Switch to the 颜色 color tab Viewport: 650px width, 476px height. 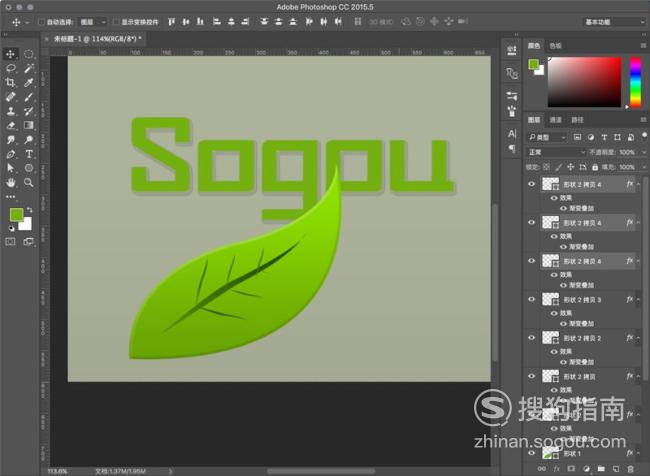click(x=534, y=46)
